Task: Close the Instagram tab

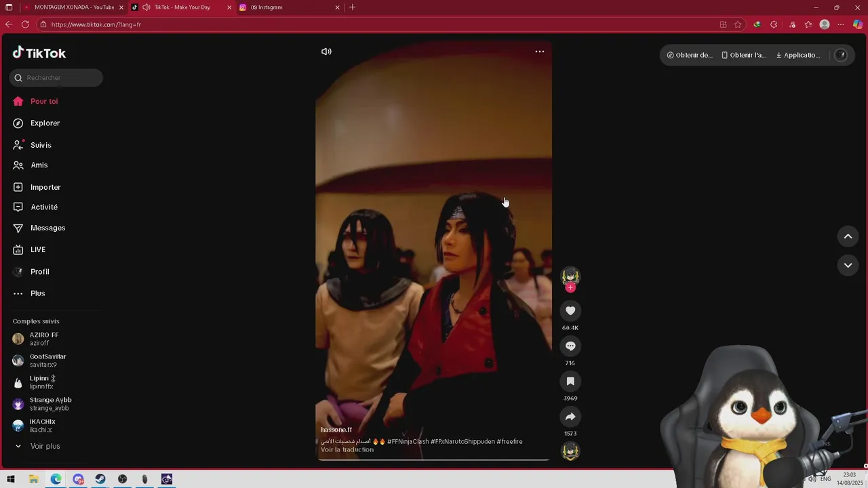Action: [x=338, y=7]
